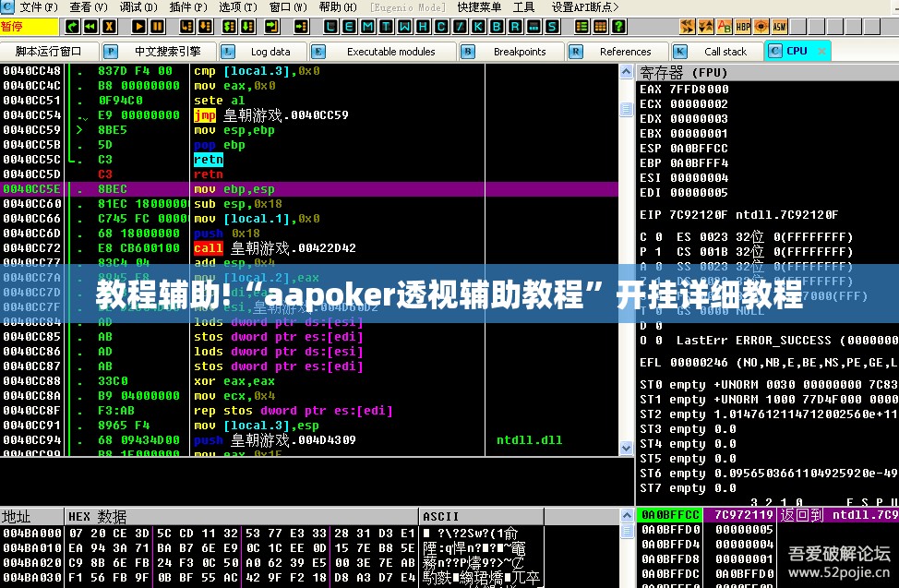Click the appearance grid toolbar icon
899x588 pixels.
click(x=600, y=27)
